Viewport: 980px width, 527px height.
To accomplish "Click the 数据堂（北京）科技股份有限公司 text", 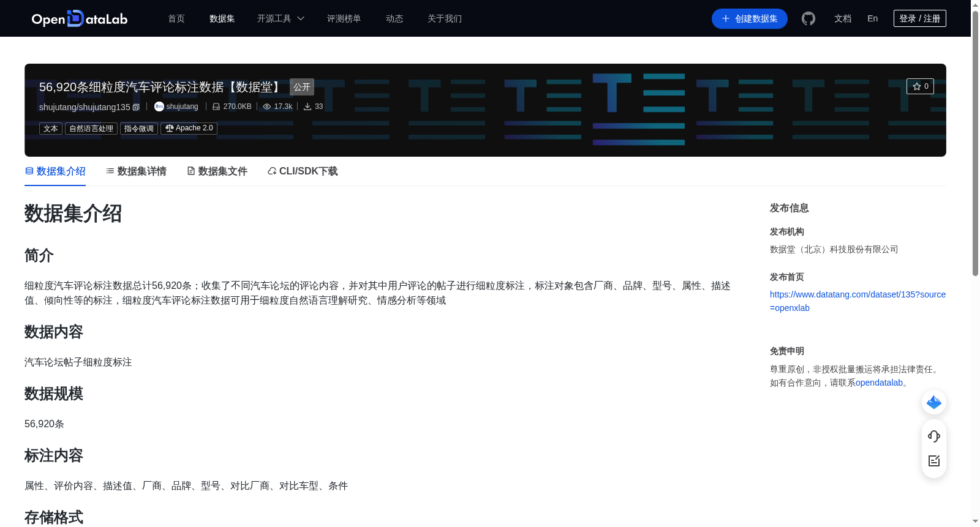I will (834, 250).
